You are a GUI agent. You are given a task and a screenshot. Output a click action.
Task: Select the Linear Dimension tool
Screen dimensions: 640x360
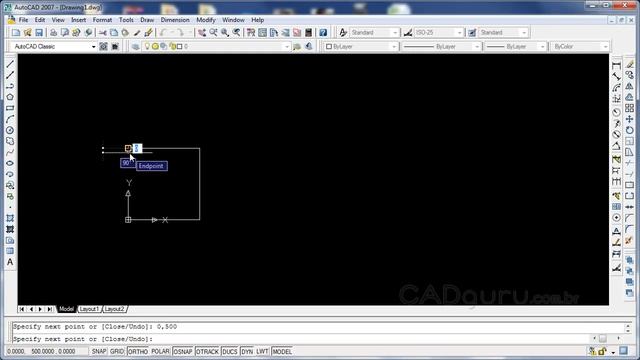coord(616,65)
